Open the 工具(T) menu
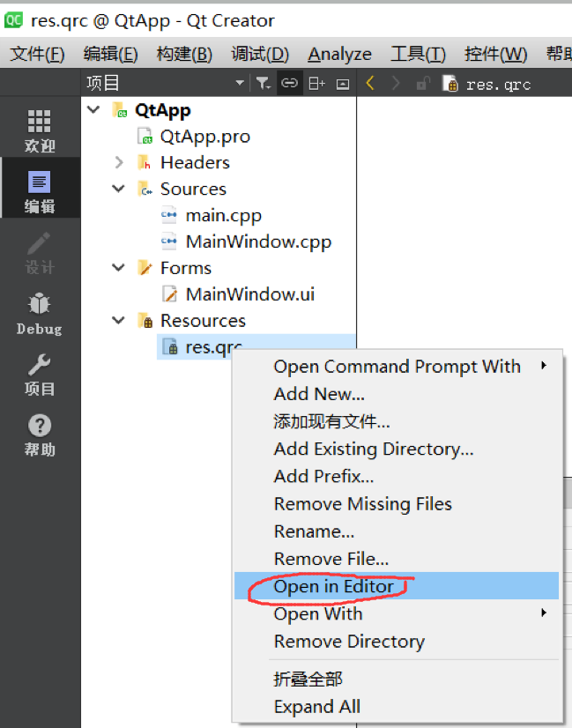Image resolution: width=572 pixels, height=728 pixels. [x=418, y=55]
